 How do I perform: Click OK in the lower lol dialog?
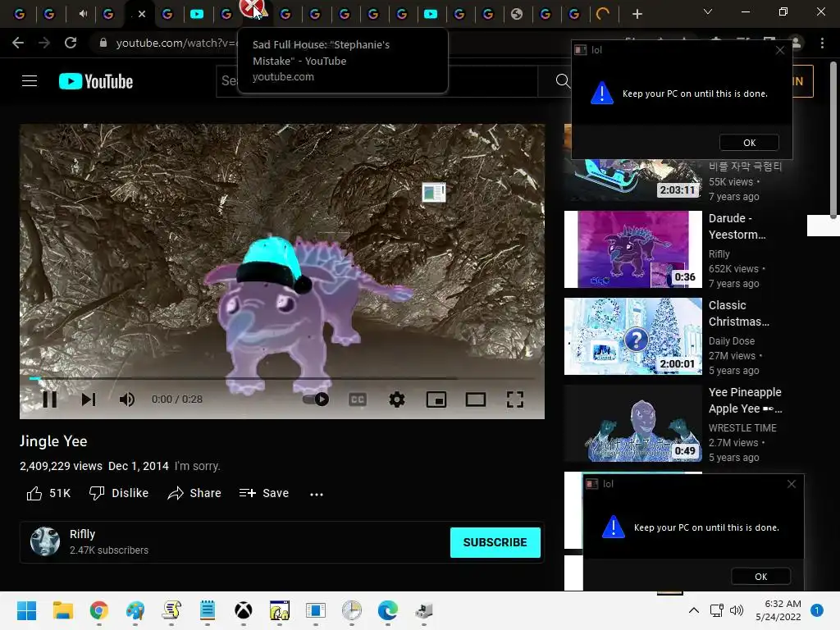pos(760,577)
